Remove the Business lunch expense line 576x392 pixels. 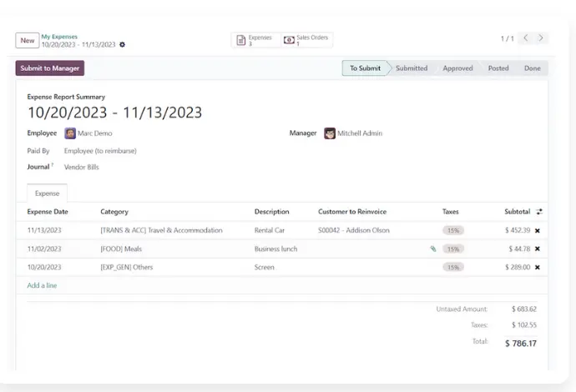538,249
